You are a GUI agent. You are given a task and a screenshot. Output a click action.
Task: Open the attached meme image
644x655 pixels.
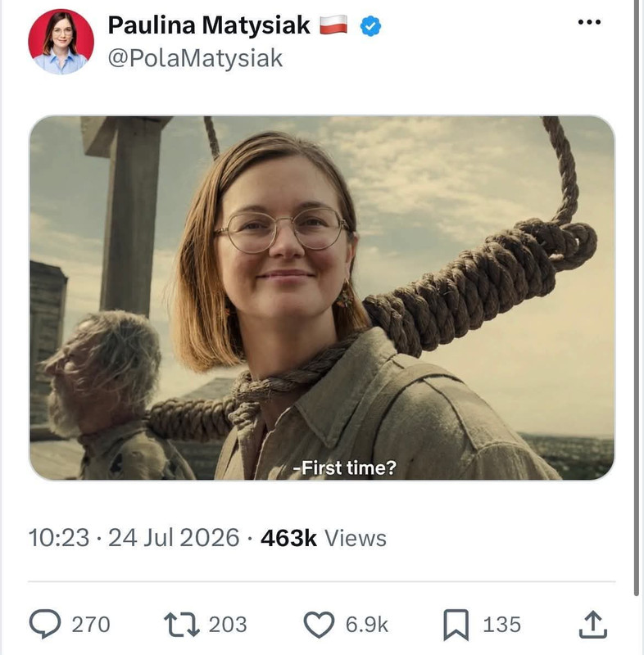point(322,298)
